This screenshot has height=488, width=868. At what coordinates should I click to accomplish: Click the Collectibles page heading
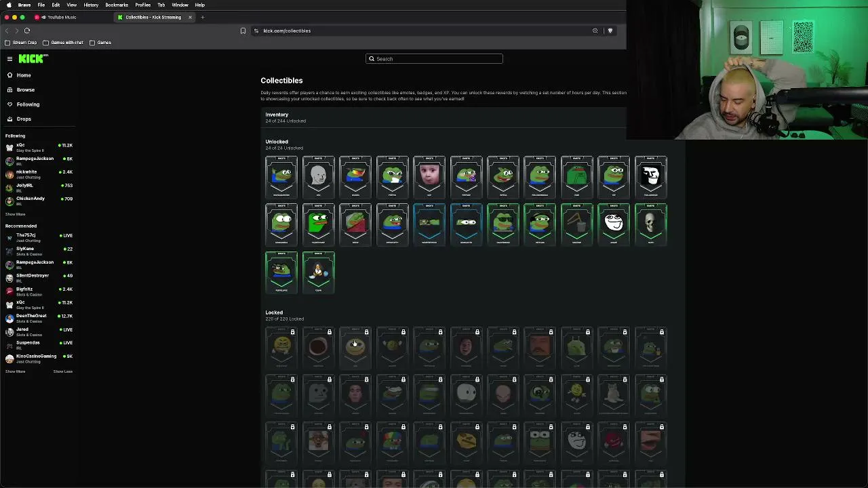(281, 81)
